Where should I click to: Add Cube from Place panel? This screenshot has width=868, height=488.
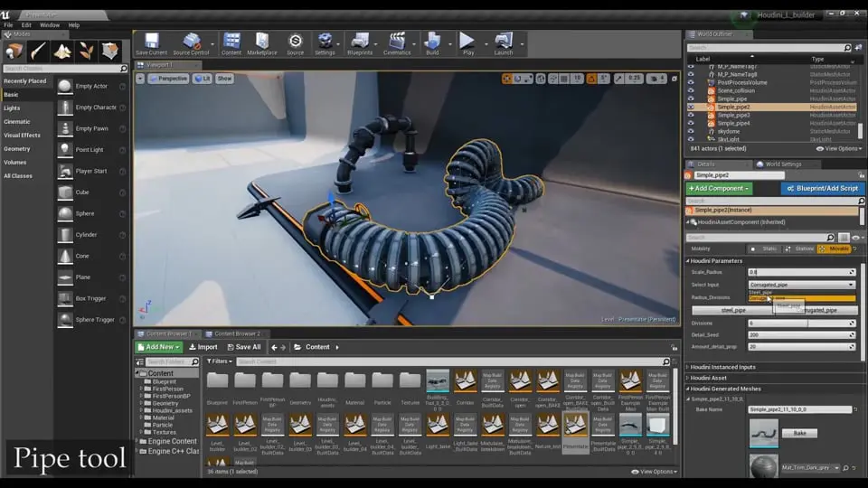tap(91, 192)
